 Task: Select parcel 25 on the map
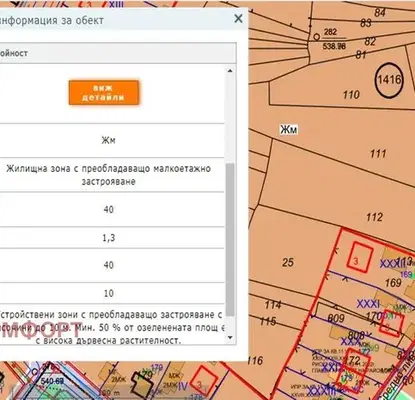point(288,262)
